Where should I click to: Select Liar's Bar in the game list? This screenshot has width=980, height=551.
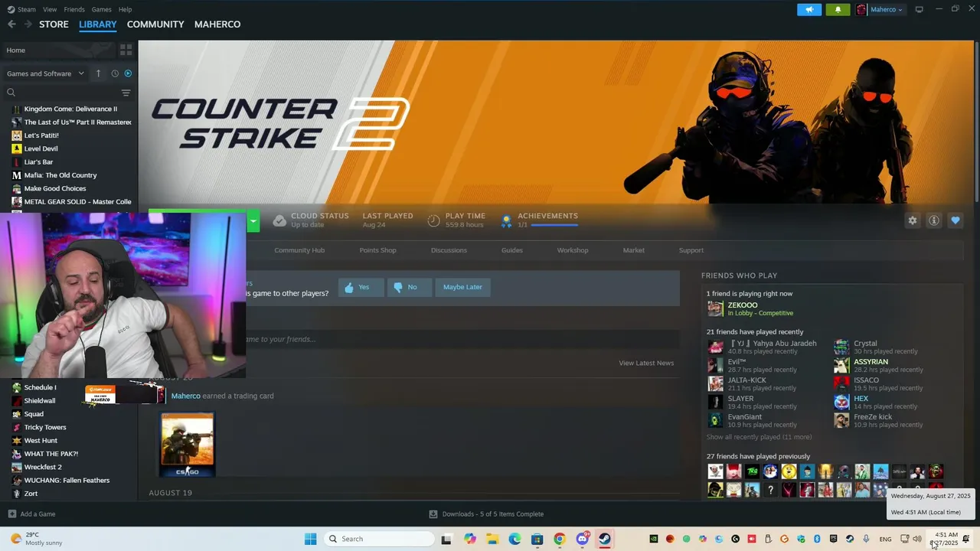38,162
